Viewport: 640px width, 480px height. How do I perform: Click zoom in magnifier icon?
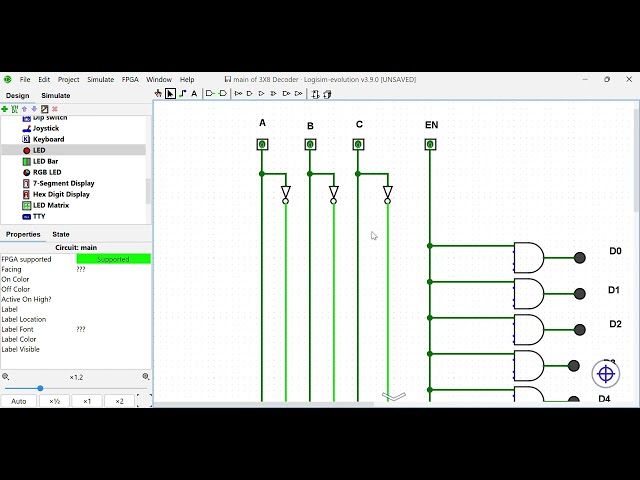coord(146,376)
